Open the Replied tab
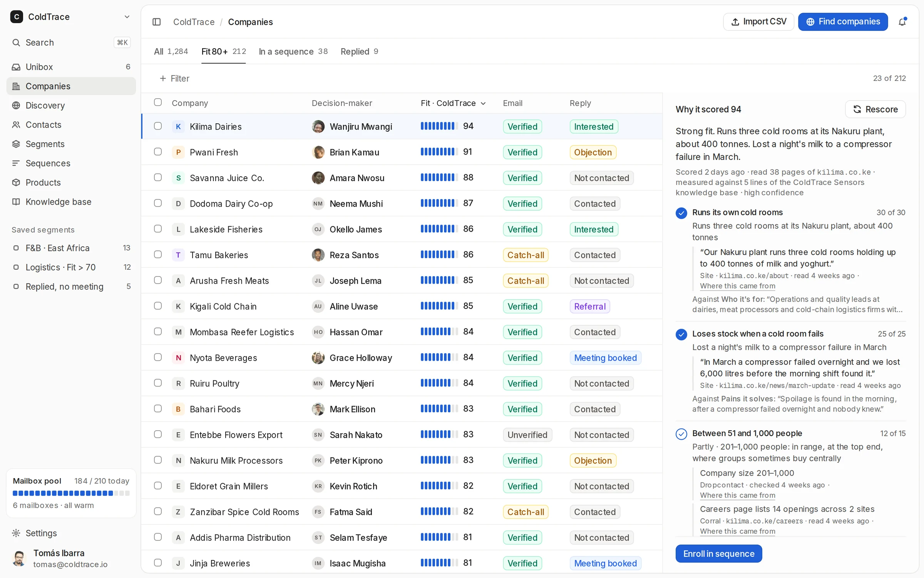 pyautogui.click(x=360, y=52)
